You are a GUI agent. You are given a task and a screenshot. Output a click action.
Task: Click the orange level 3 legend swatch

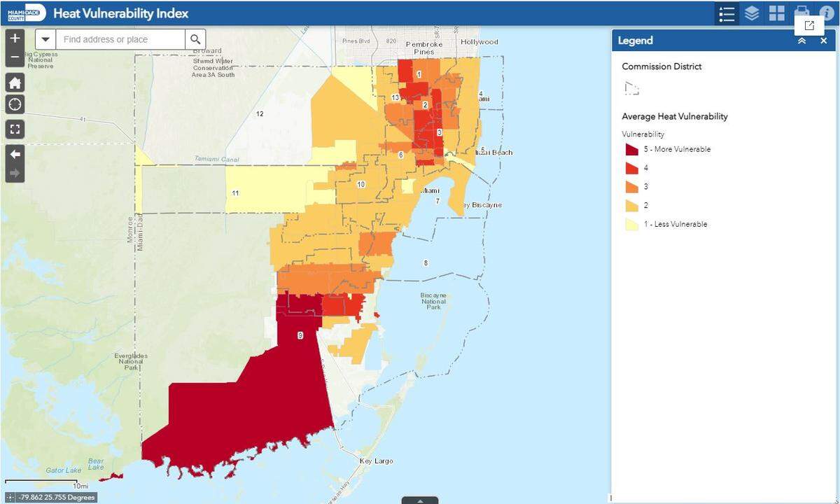(631, 187)
